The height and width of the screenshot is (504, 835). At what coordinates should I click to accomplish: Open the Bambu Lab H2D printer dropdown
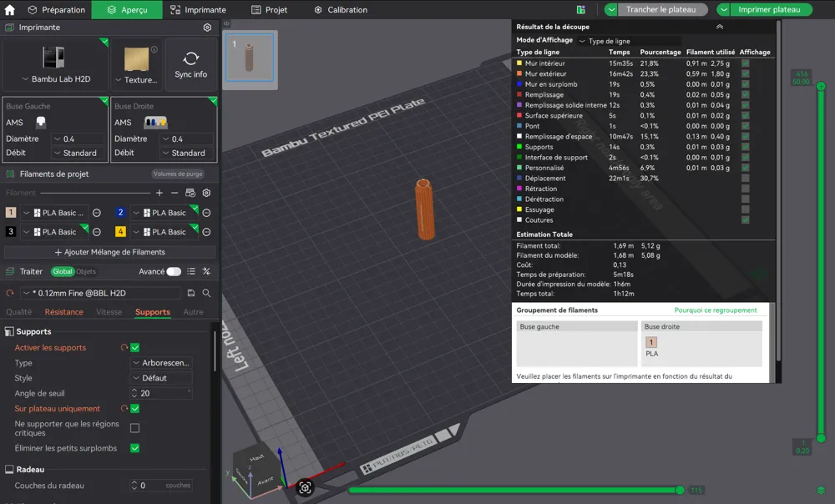(x=56, y=78)
